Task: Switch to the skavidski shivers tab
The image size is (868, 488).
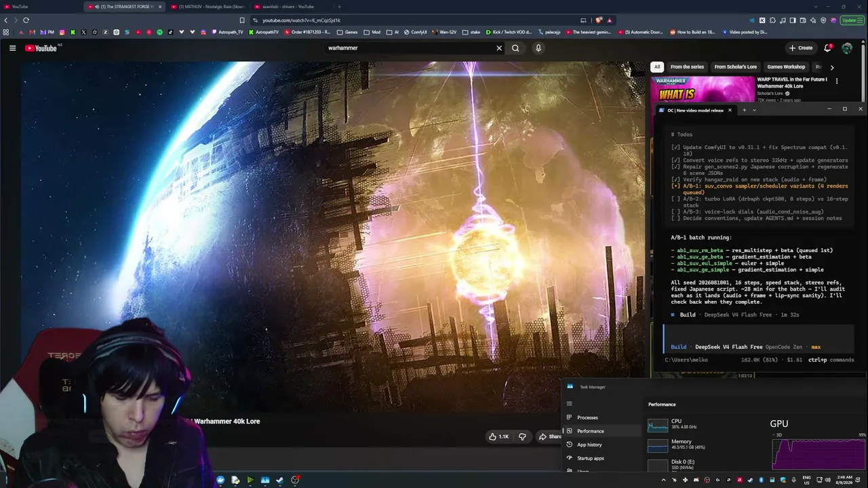Action: pyautogui.click(x=292, y=7)
